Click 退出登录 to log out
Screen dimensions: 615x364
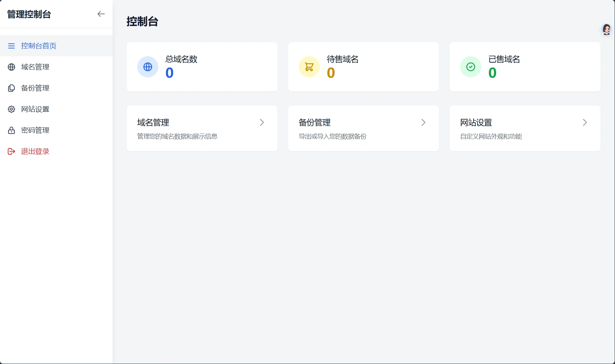point(35,152)
